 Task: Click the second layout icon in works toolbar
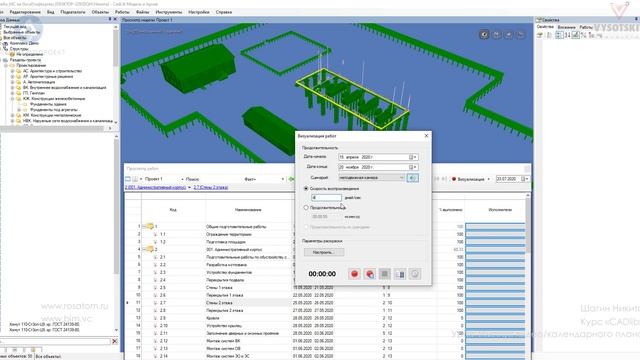(x=135, y=179)
